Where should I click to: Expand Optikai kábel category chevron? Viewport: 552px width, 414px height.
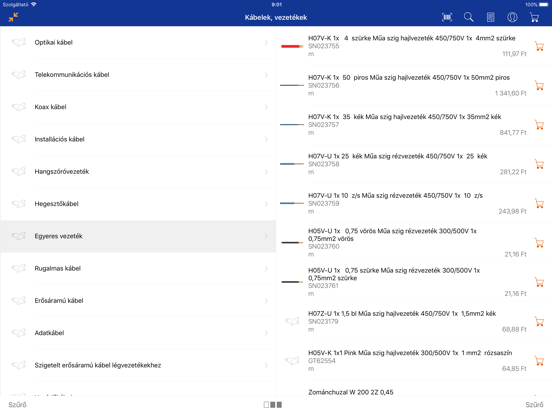(x=266, y=43)
